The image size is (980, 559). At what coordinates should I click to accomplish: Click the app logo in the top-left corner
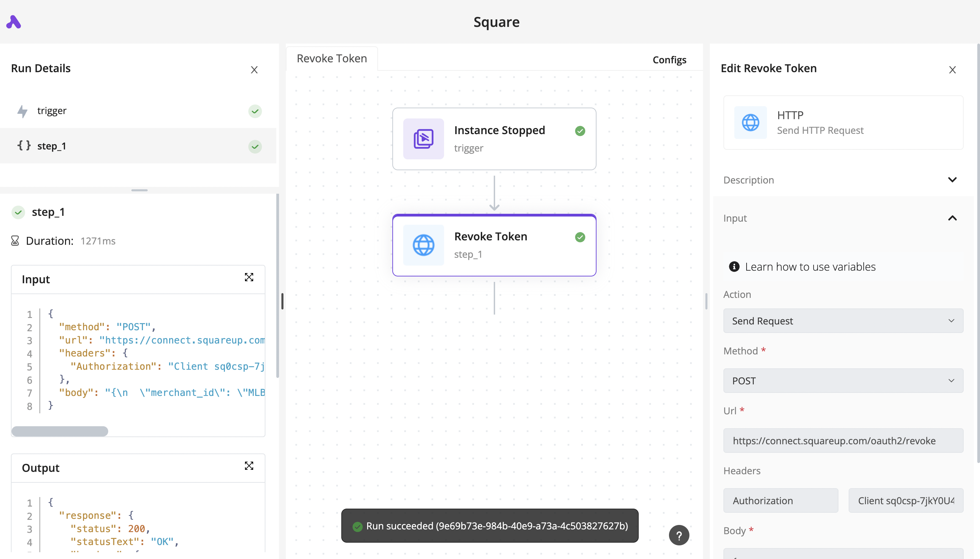pos(13,22)
